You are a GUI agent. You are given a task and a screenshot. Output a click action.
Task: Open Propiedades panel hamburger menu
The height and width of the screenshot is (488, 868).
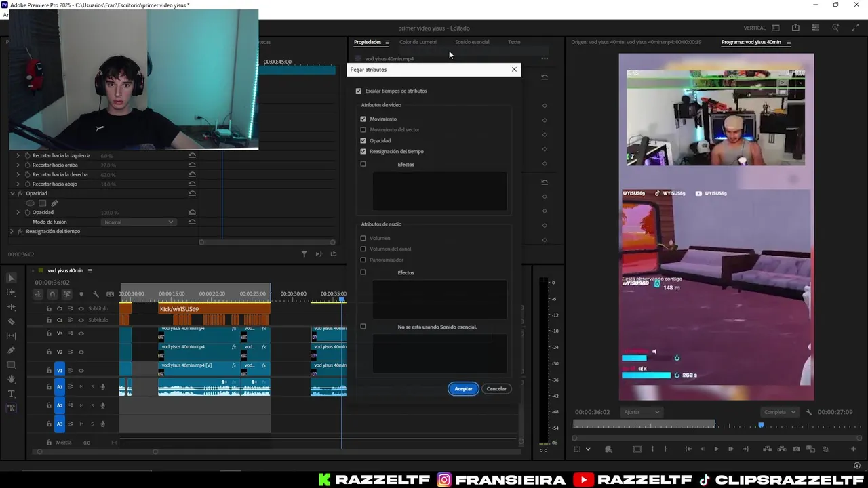coord(387,42)
